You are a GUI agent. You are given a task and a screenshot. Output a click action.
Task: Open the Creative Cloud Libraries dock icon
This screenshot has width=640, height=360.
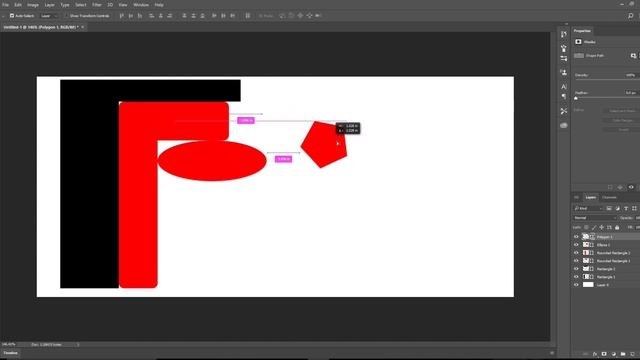(564, 125)
